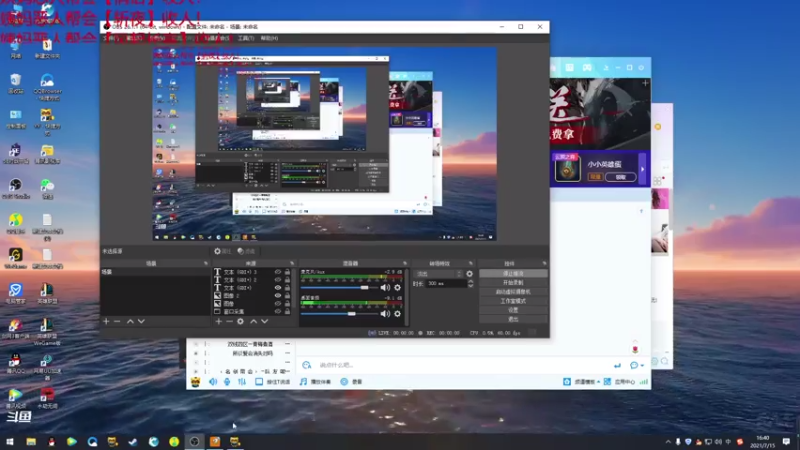800x450 pixels.
Task: Toggle visibility of image source
Action: 278,304
